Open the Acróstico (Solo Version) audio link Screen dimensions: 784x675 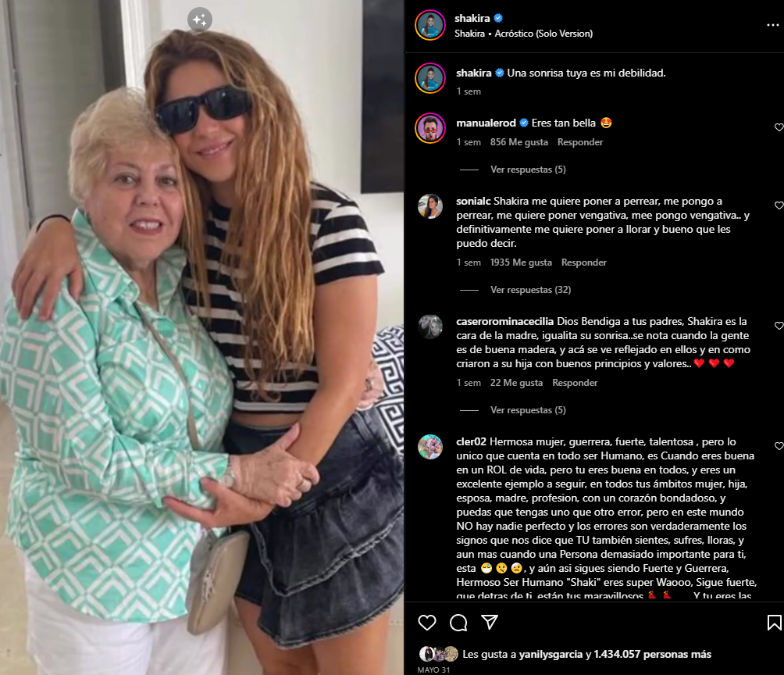543,34
